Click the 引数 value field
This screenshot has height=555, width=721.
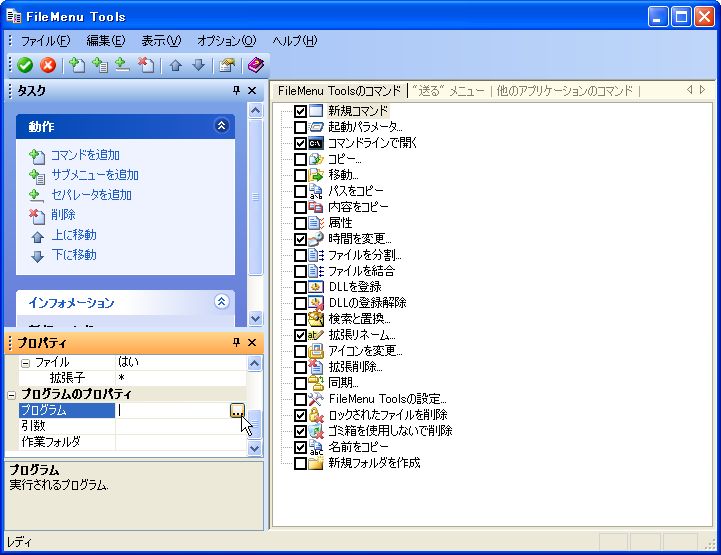pyautogui.click(x=180, y=426)
